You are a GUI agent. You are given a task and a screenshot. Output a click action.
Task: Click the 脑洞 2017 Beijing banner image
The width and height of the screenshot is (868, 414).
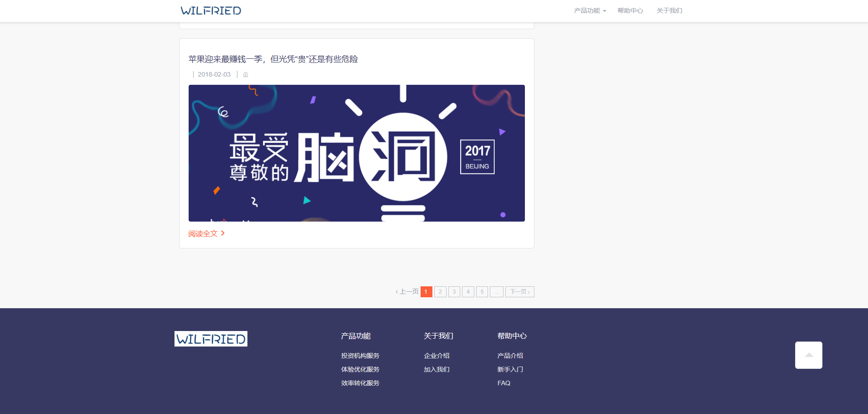(356, 153)
